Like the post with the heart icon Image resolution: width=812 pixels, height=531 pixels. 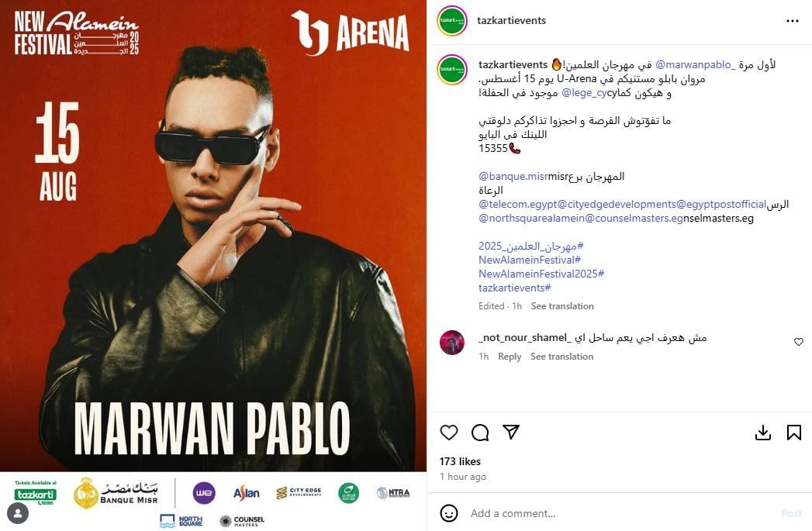click(448, 432)
